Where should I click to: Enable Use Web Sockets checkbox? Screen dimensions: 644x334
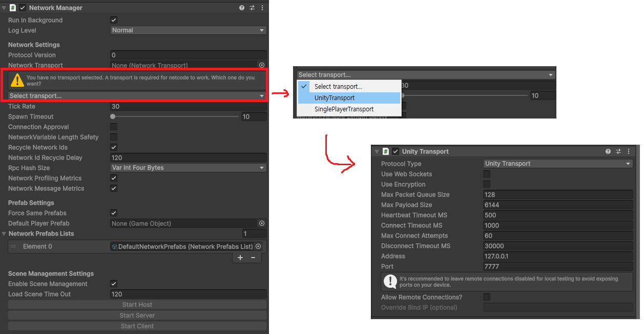487,174
